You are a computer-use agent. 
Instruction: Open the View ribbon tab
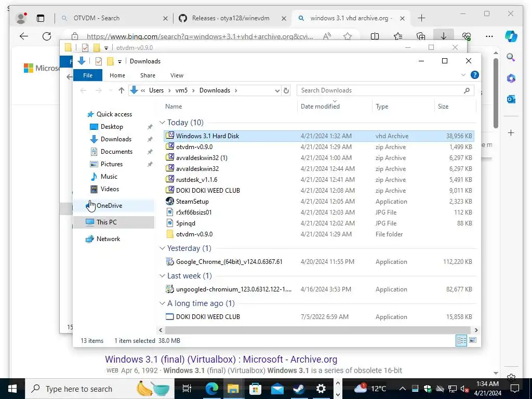point(177,75)
